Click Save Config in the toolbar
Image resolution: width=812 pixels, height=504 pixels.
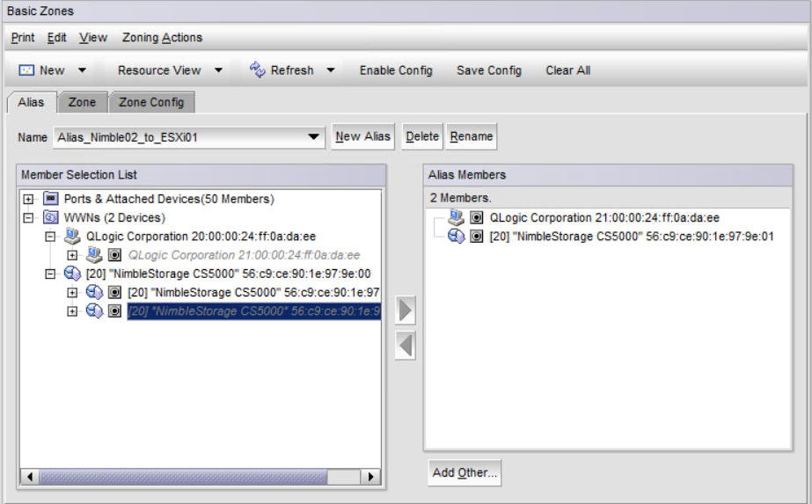click(x=489, y=70)
